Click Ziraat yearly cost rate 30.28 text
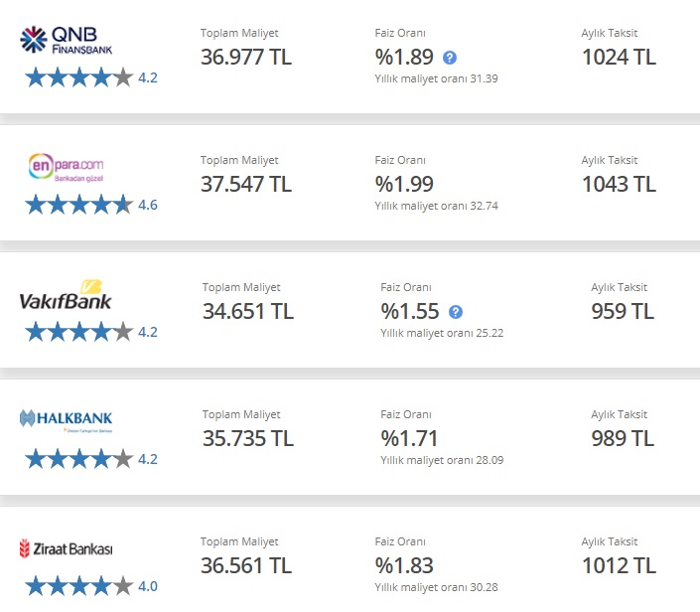Viewport: 700px width, 612px height. click(x=436, y=587)
